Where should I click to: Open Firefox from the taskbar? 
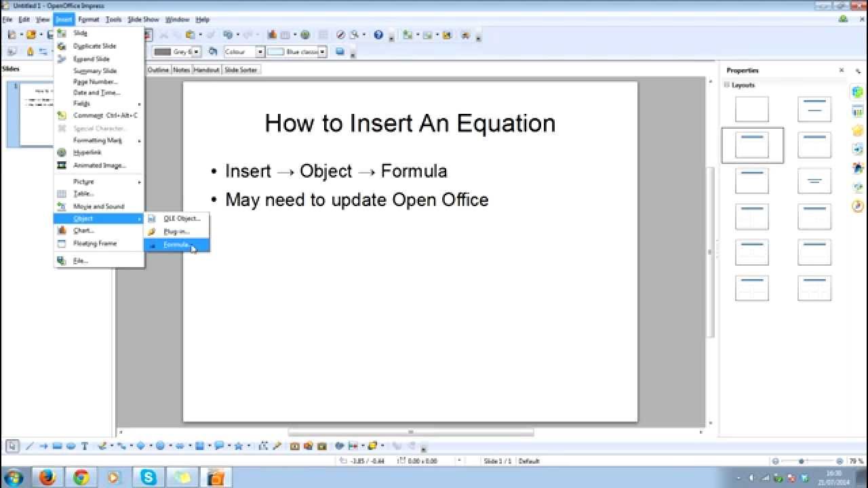[x=47, y=477]
